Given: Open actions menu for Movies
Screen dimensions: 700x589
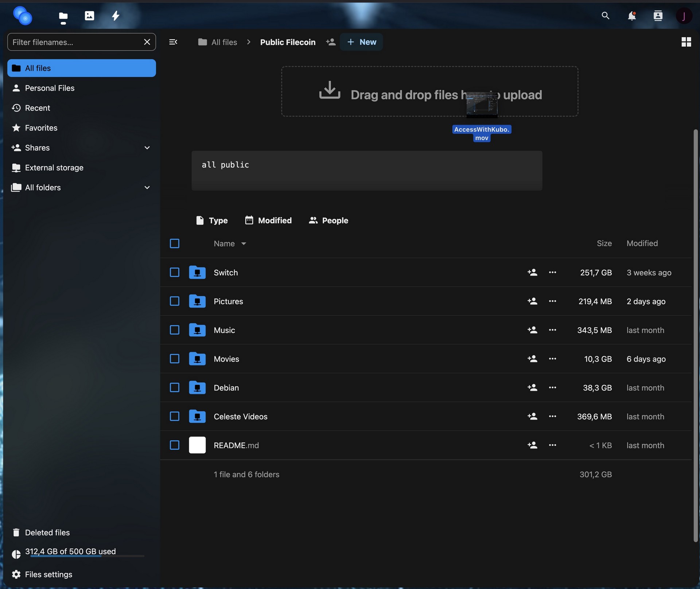Looking at the screenshot, I should (x=552, y=359).
